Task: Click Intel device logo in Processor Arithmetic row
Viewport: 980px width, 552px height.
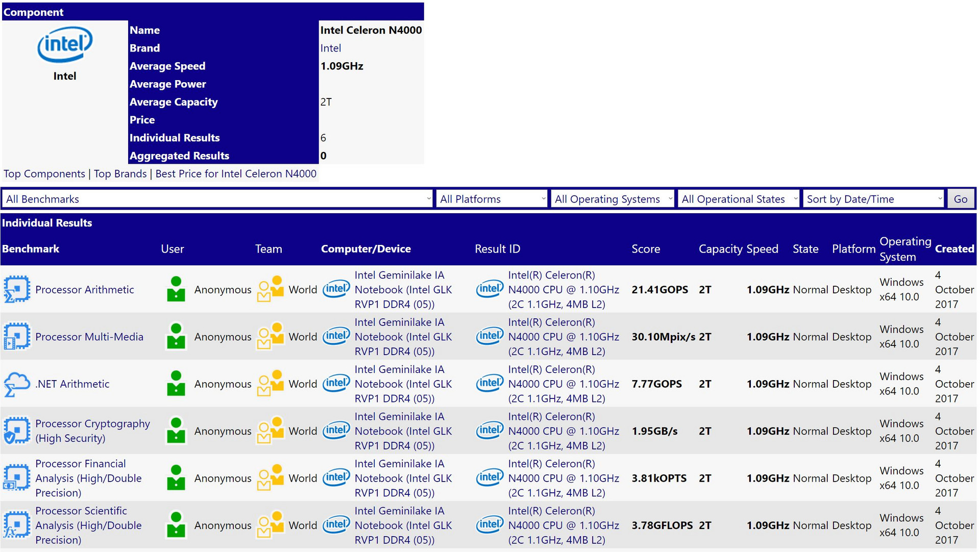Action: coord(336,289)
